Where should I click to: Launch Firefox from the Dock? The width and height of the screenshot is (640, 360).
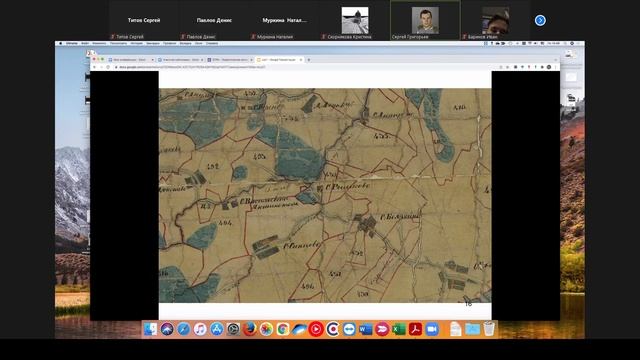[250, 329]
